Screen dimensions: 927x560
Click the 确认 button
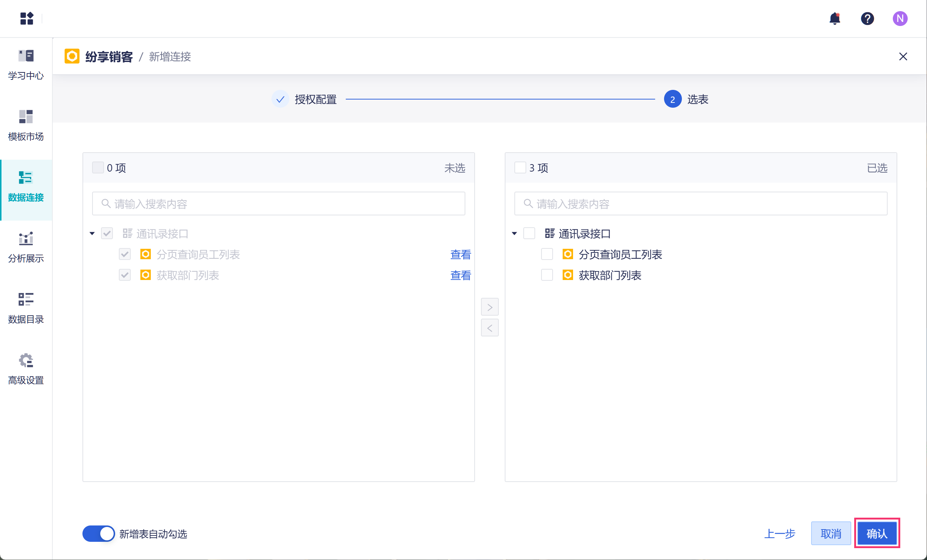point(876,533)
